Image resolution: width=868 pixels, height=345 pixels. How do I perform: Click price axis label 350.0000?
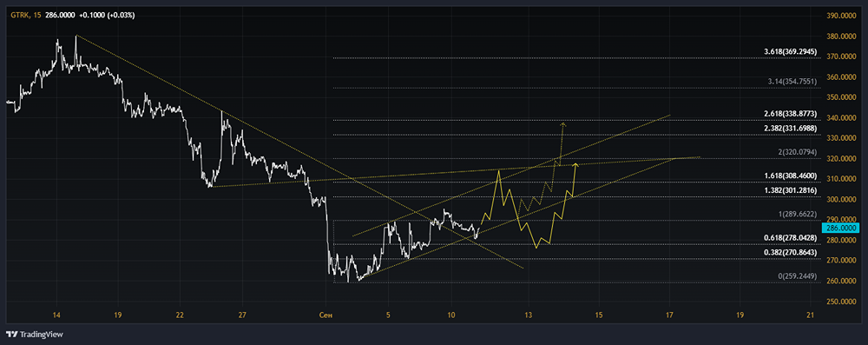[x=841, y=97]
